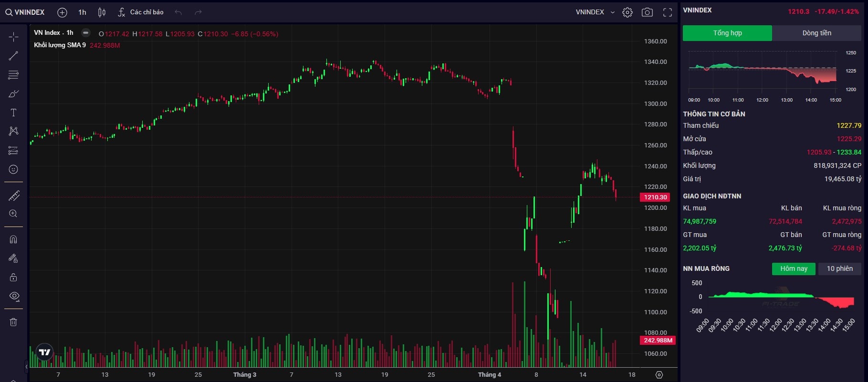Click the GIAO DỊCH NĐTNN heading

[712, 196]
